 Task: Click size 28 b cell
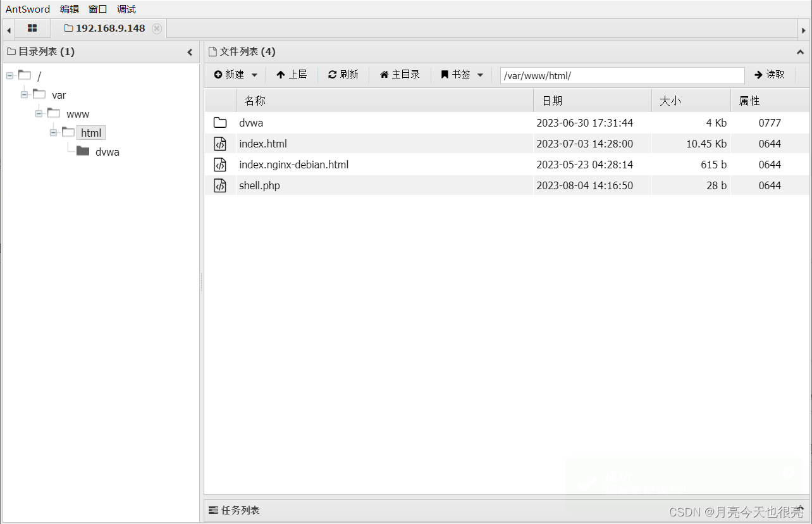coord(717,185)
